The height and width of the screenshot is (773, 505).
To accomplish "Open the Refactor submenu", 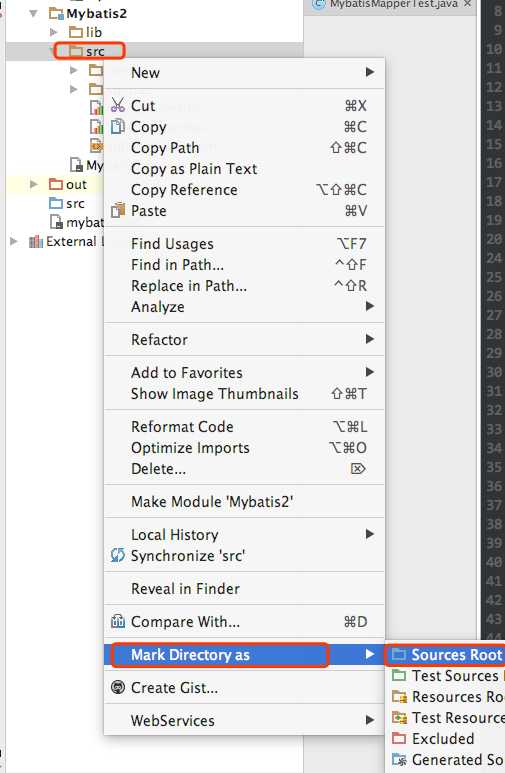I will click(245, 340).
